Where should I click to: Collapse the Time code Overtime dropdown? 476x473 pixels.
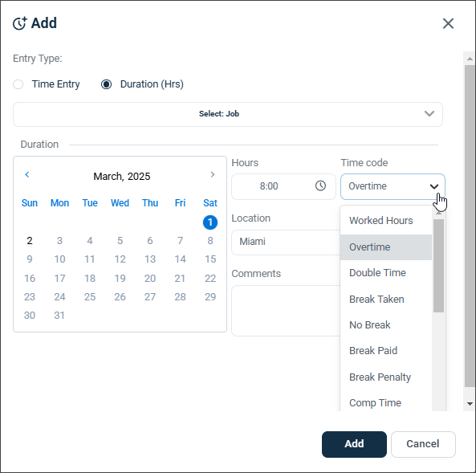pos(393,186)
